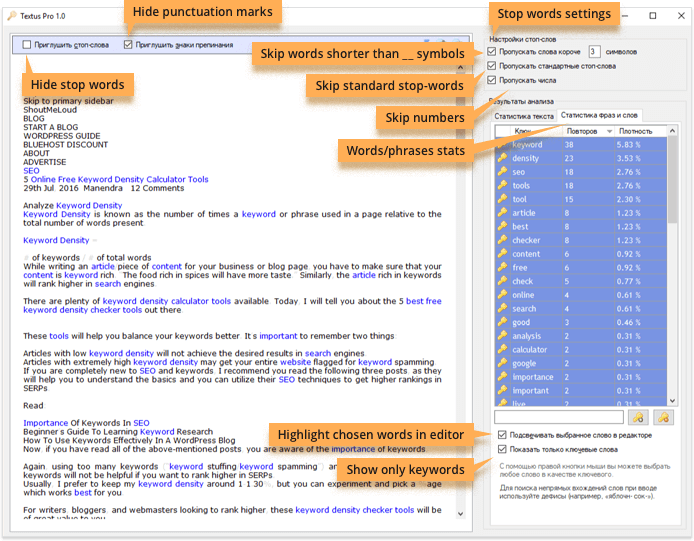Click the key icon in the analysis row
Screen dimensions: 694x541
point(502,336)
